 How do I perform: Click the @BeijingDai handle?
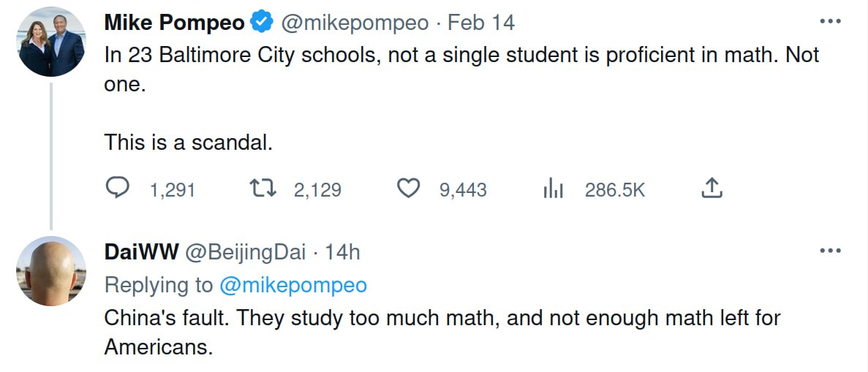point(244,252)
